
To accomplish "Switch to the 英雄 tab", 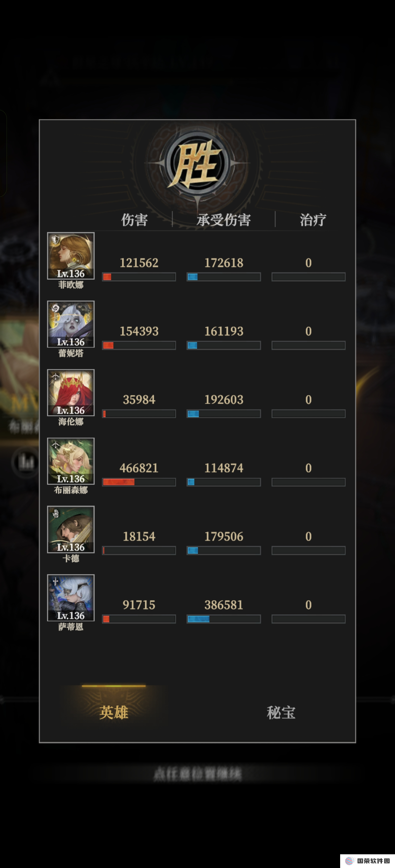I will pyautogui.click(x=114, y=712).
